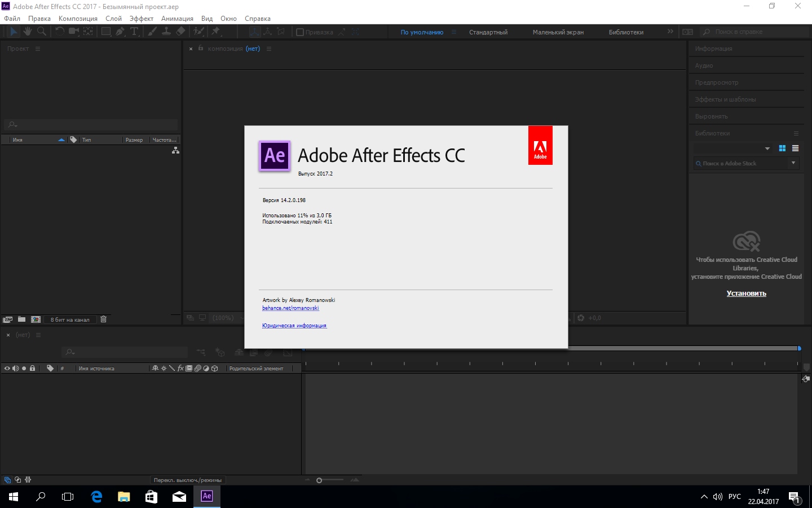Open the Анимация menu
The width and height of the screenshot is (812, 508).
pyautogui.click(x=177, y=18)
